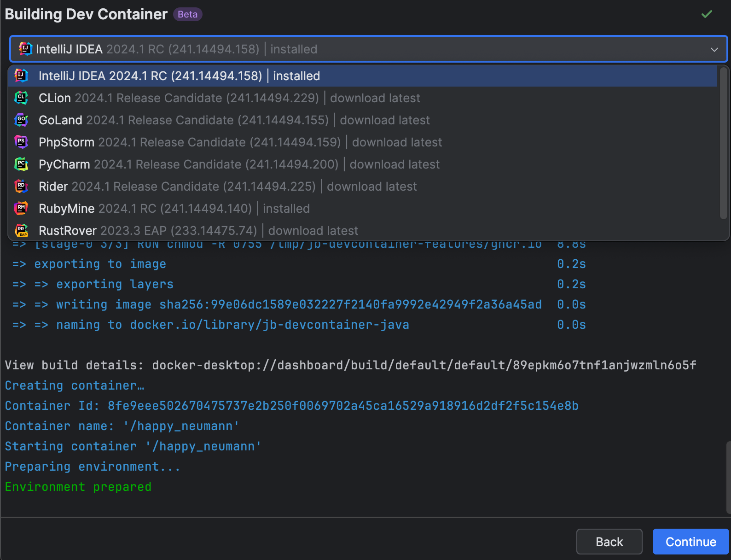Click the CLion product icon
Screen dimensions: 731x560
[x=21, y=98]
